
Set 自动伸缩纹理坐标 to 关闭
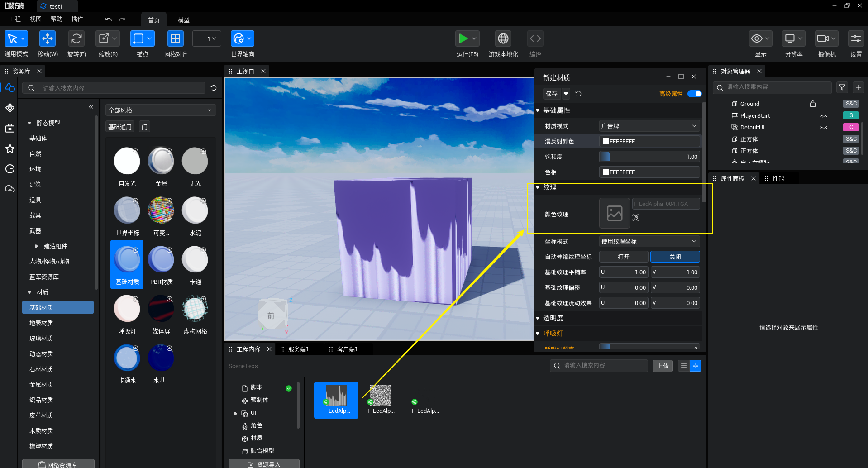675,257
